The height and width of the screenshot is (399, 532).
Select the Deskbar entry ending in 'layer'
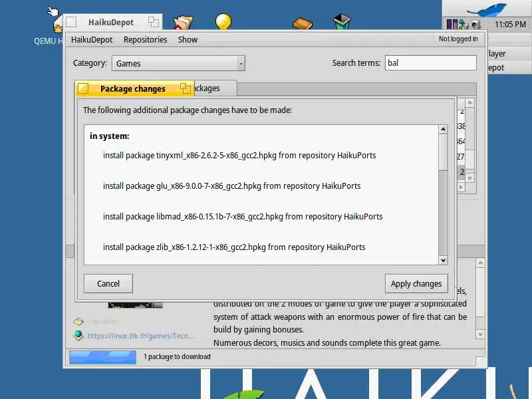[509, 54]
